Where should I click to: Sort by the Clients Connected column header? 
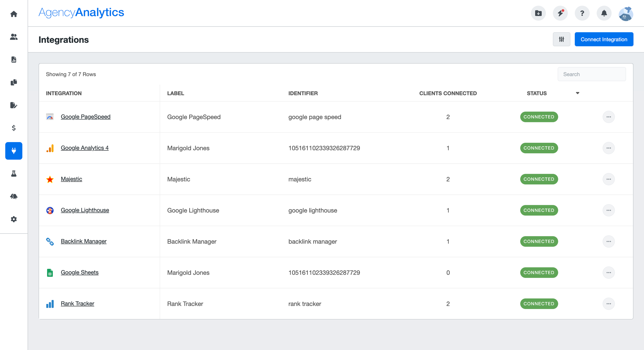coord(448,93)
